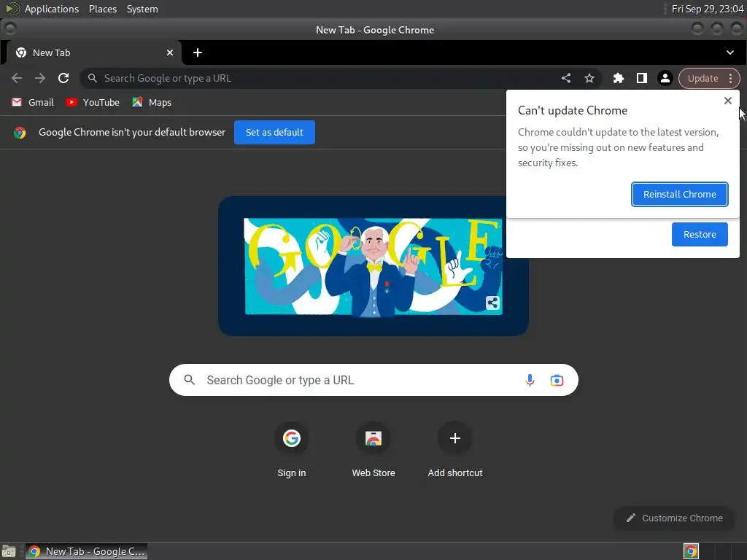Bookmark this tab with the star icon
Image resolution: width=747 pixels, height=560 pixels.
[x=589, y=78]
